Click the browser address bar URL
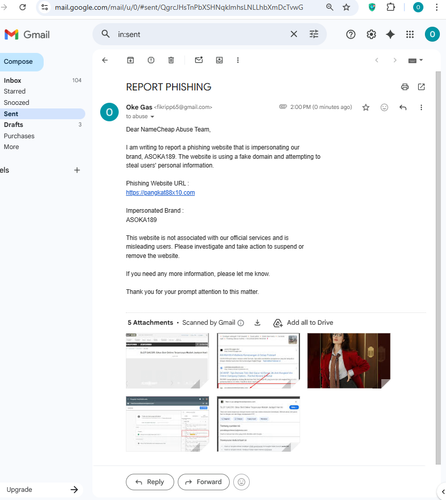This screenshot has height=500, width=446. pyautogui.click(x=179, y=7)
